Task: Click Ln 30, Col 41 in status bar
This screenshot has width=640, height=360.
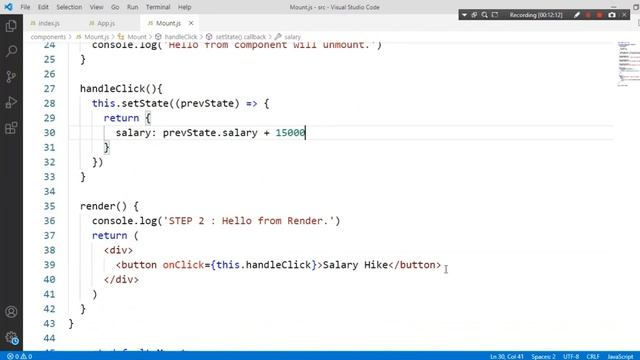Action: click(x=507, y=356)
